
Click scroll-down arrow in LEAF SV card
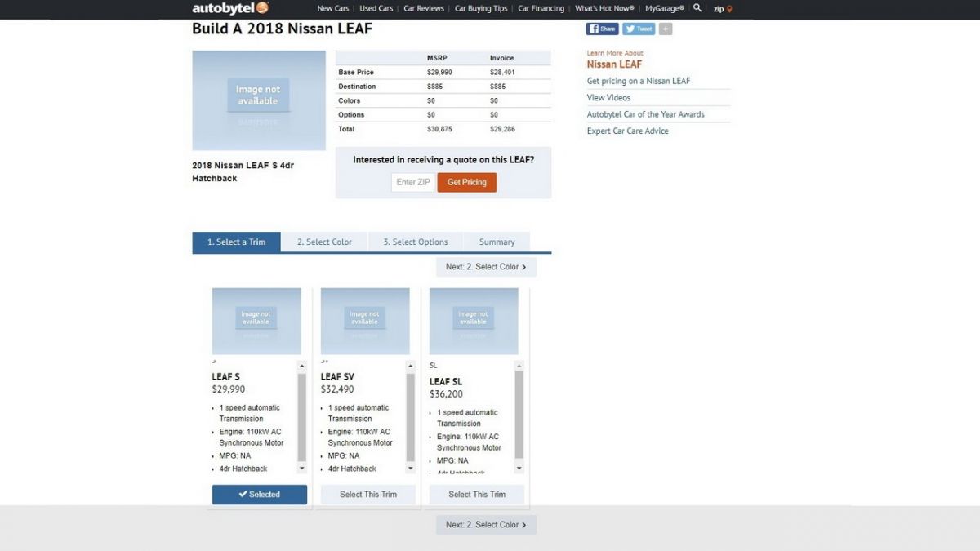(411, 469)
